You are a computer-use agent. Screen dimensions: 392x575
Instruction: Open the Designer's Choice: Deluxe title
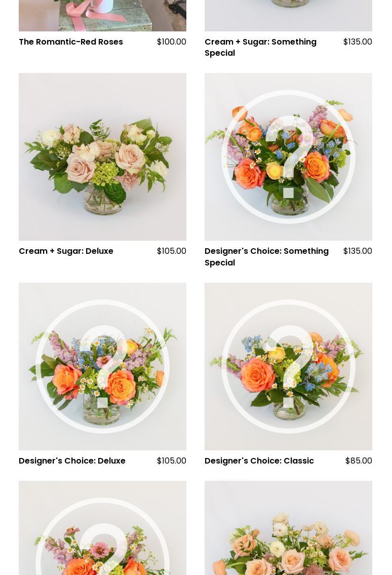pos(72,461)
